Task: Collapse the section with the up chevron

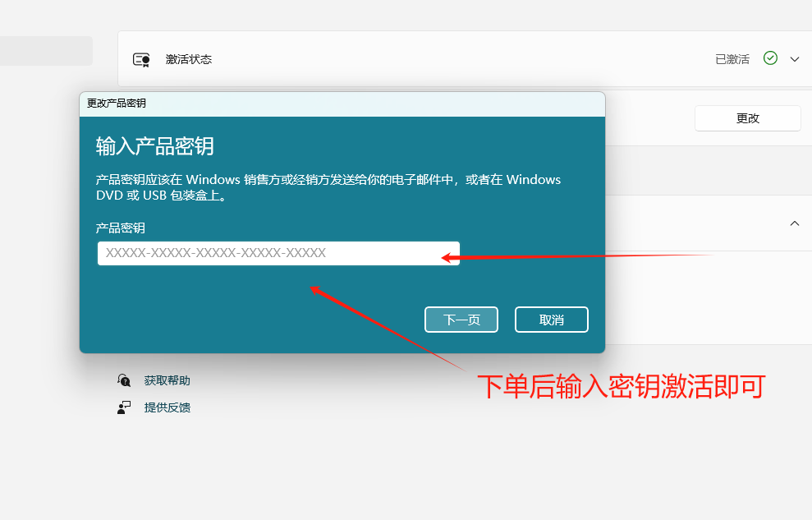Action: tap(795, 223)
